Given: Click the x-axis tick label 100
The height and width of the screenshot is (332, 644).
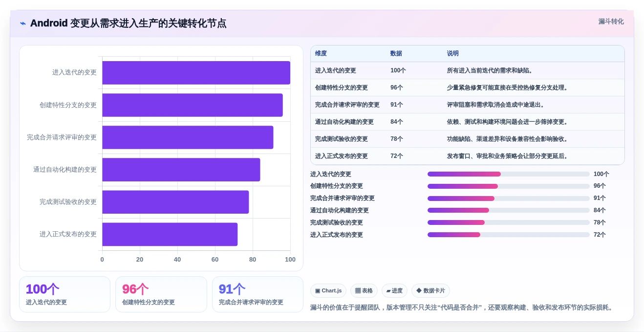Looking at the screenshot, I should (x=290, y=260).
